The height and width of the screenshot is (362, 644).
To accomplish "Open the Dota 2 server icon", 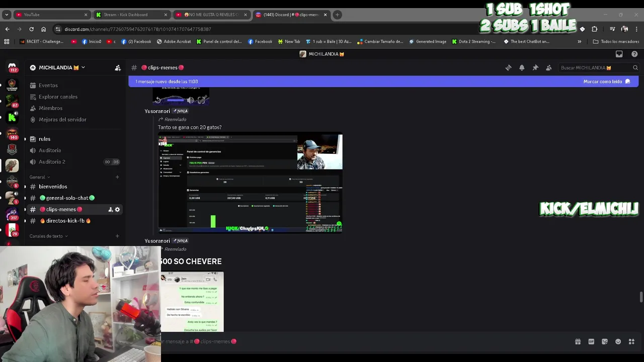I will coord(12,149).
